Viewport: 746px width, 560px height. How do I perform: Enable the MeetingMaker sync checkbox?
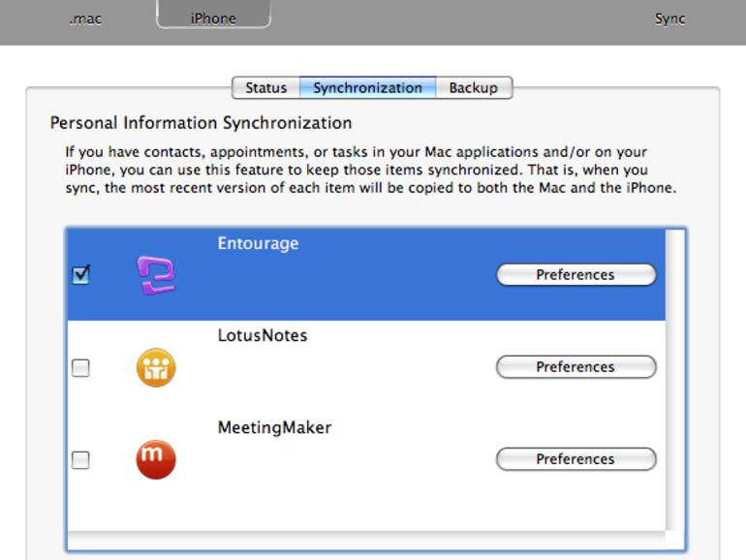(80, 459)
